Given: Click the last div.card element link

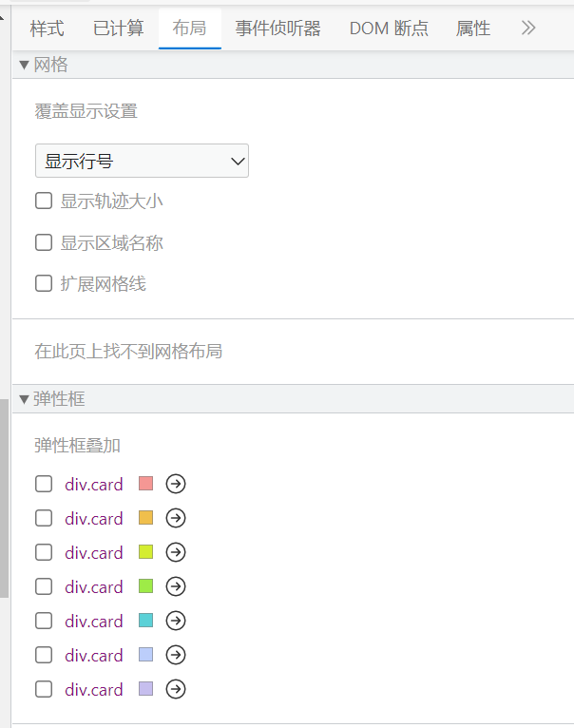Looking at the screenshot, I should tap(93, 690).
